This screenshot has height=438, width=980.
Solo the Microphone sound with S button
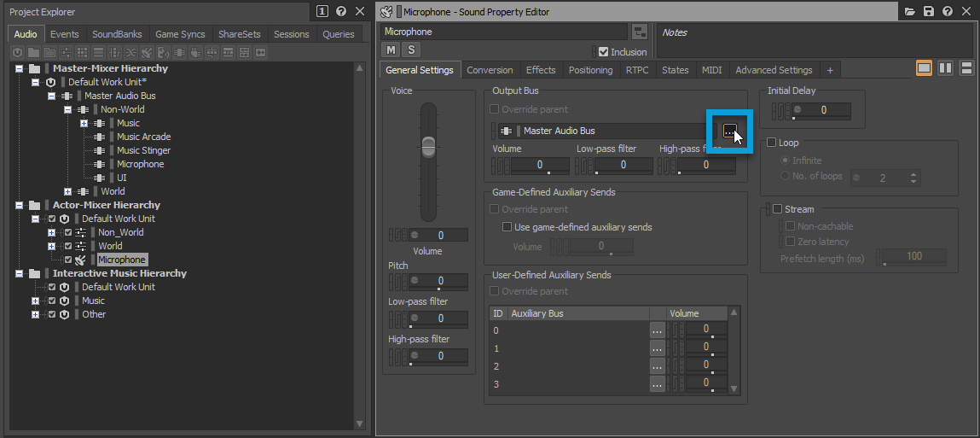pos(410,50)
